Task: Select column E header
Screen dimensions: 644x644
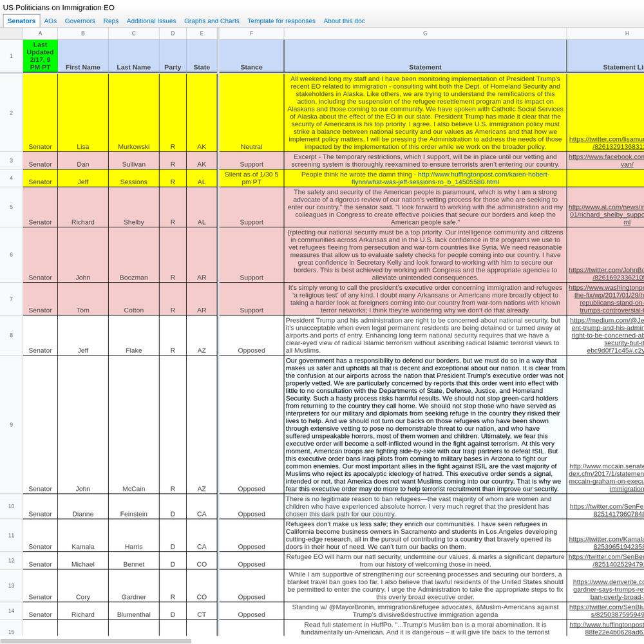Action: tap(202, 33)
